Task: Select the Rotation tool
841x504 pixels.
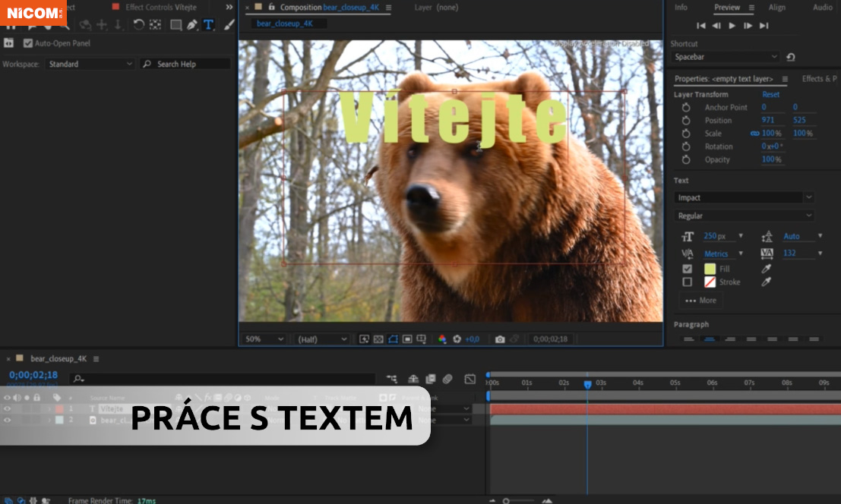Action: [138, 24]
